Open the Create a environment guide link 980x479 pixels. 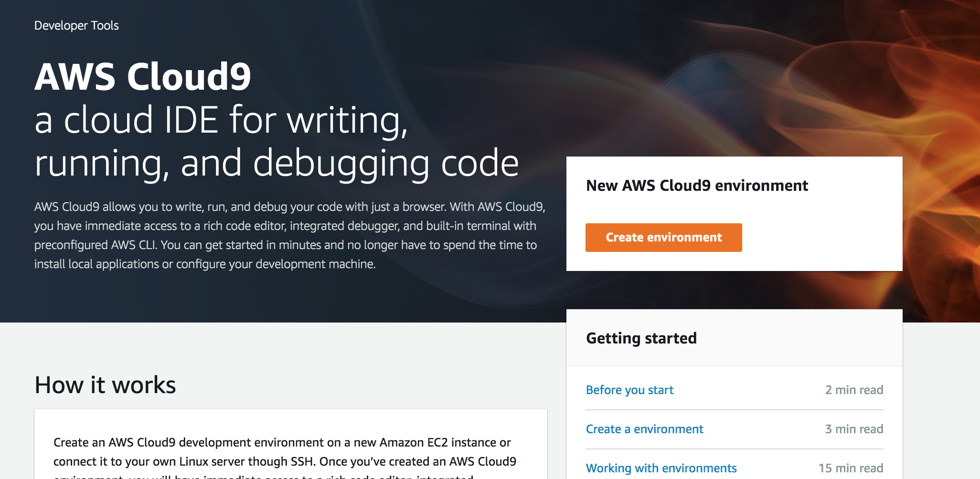click(644, 429)
